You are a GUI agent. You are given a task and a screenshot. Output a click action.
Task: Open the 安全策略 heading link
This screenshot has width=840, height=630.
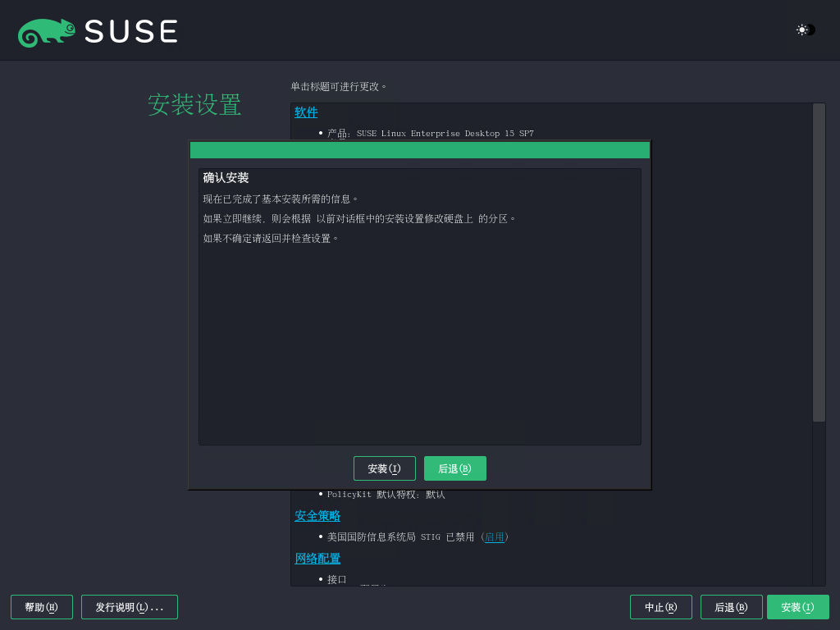coord(317,516)
